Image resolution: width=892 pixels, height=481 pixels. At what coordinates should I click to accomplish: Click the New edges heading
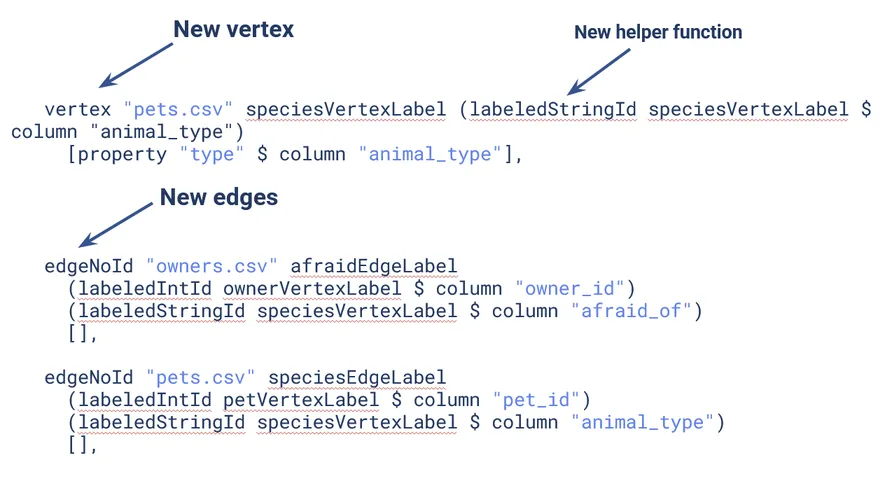(219, 197)
